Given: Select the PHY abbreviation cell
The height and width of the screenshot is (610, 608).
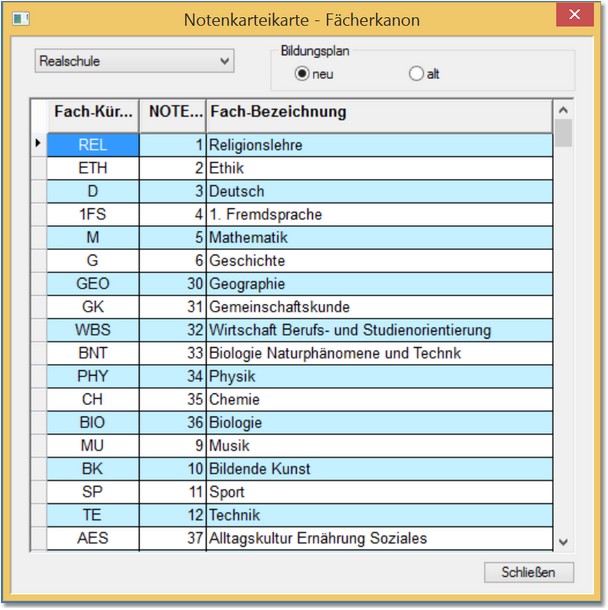Looking at the screenshot, I should point(93,376).
